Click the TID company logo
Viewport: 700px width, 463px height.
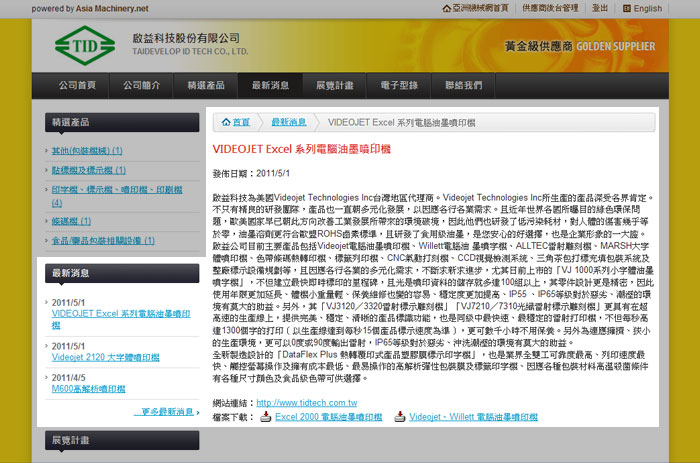[x=85, y=46]
